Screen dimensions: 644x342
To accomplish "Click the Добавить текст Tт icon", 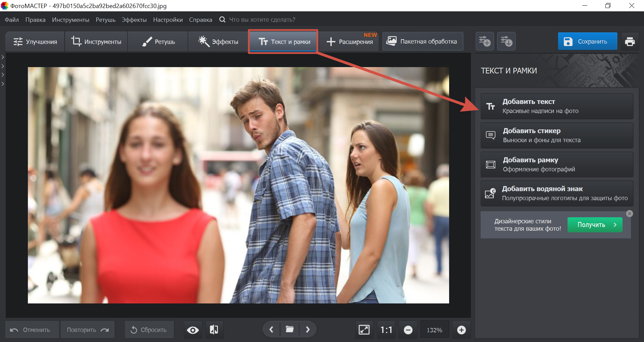I will [x=491, y=106].
